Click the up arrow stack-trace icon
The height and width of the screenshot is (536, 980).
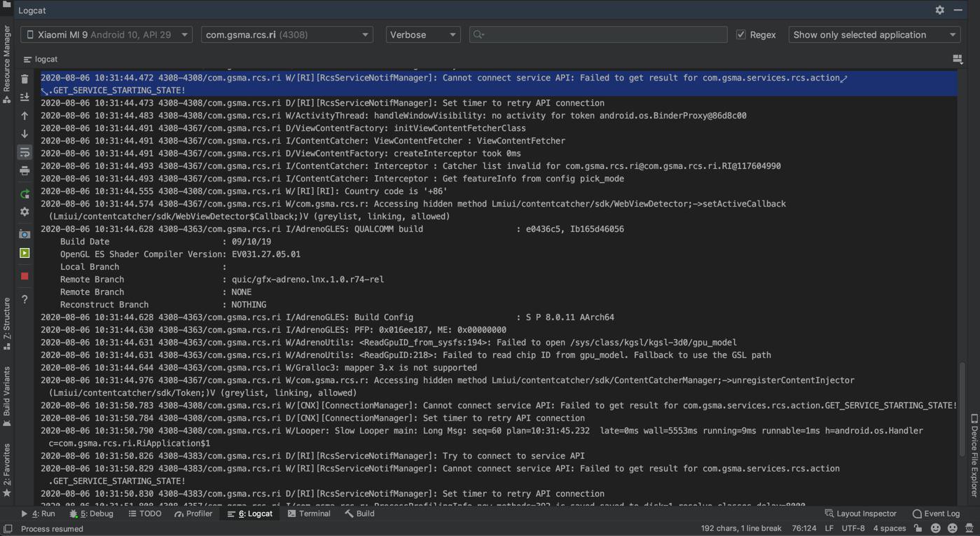pos(25,116)
